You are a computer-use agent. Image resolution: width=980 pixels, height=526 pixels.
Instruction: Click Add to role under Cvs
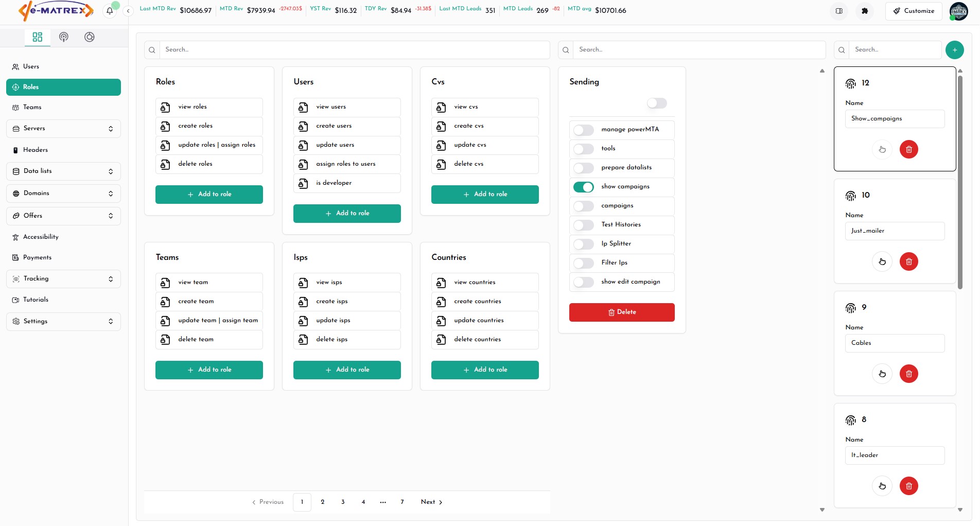coord(485,195)
